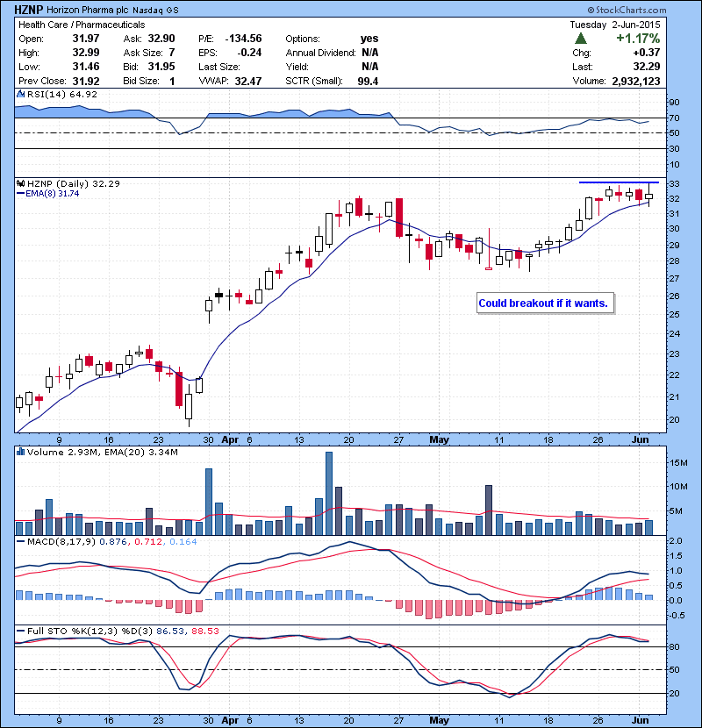Click the Horizon Pharma plc company name
Image resolution: width=702 pixels, height=728 pixels.
point(88,10)
